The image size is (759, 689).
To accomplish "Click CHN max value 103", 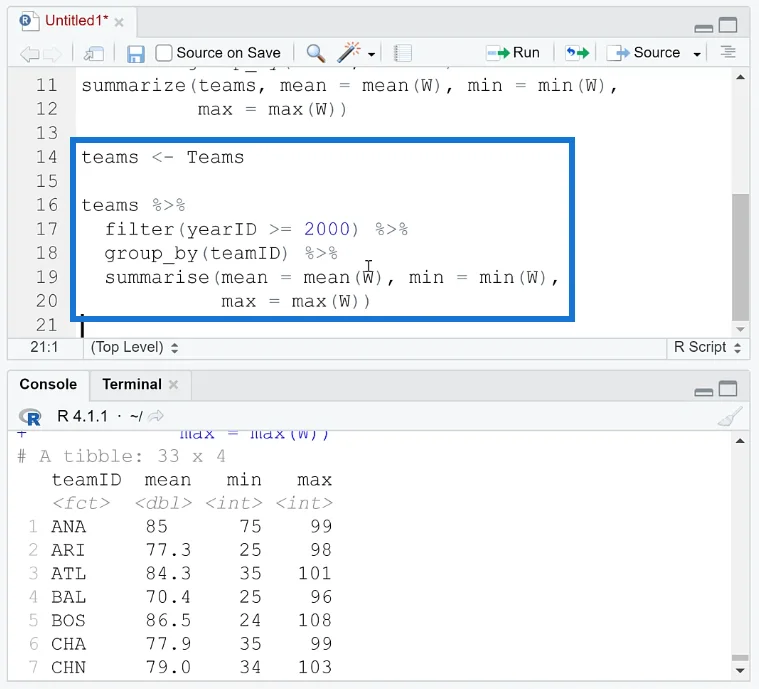I will coord(315,667).
